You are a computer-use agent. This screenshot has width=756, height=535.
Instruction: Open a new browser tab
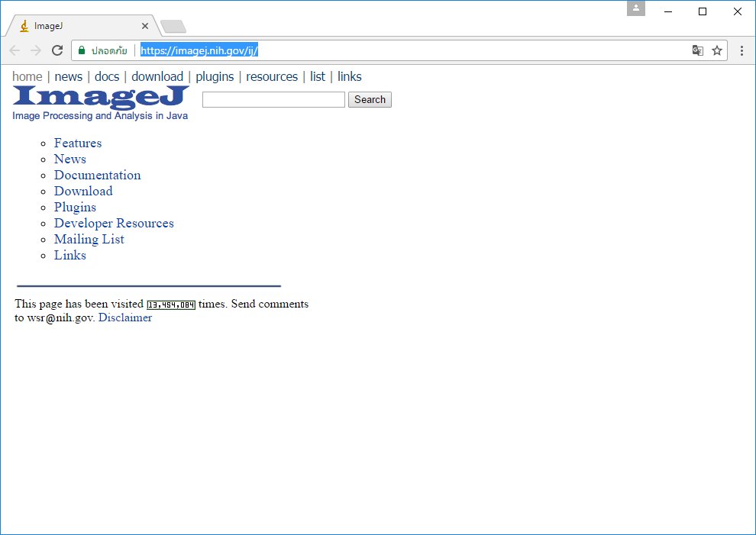(173, 25)
